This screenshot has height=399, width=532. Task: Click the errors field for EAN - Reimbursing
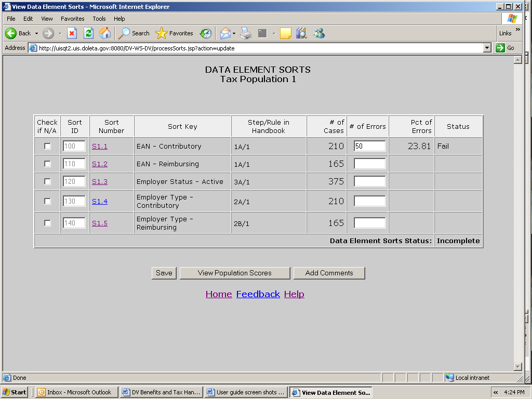[x=369, y=164]
